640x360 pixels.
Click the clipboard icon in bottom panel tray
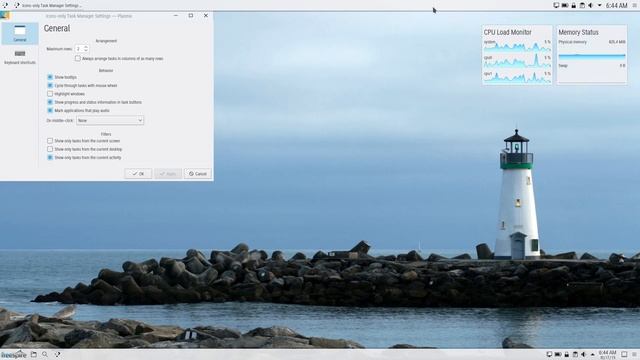pos(575,355)
